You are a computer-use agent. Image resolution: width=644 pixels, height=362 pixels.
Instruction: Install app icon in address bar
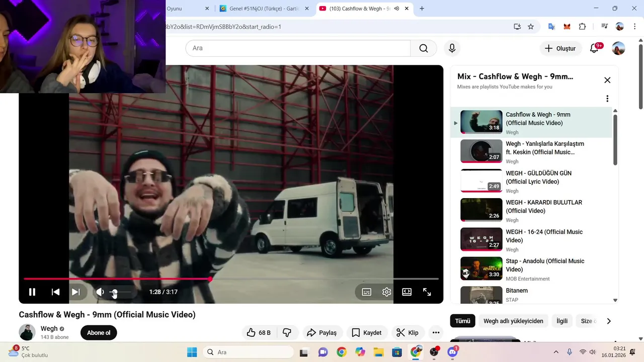517,27
